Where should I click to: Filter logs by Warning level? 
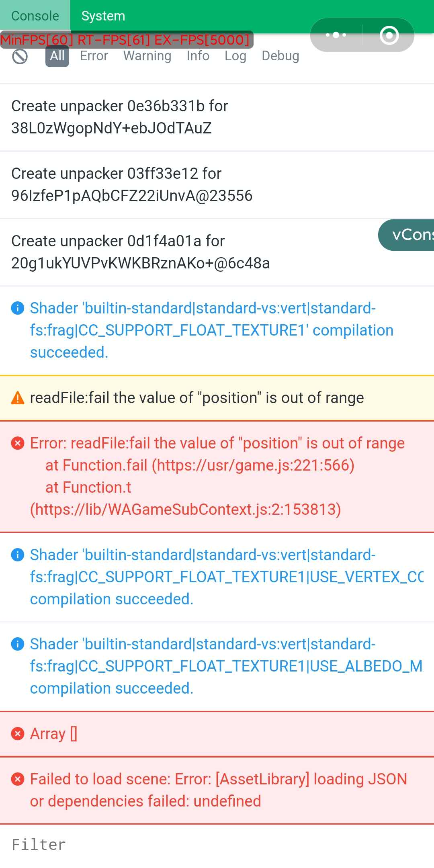tap(147, 56)
